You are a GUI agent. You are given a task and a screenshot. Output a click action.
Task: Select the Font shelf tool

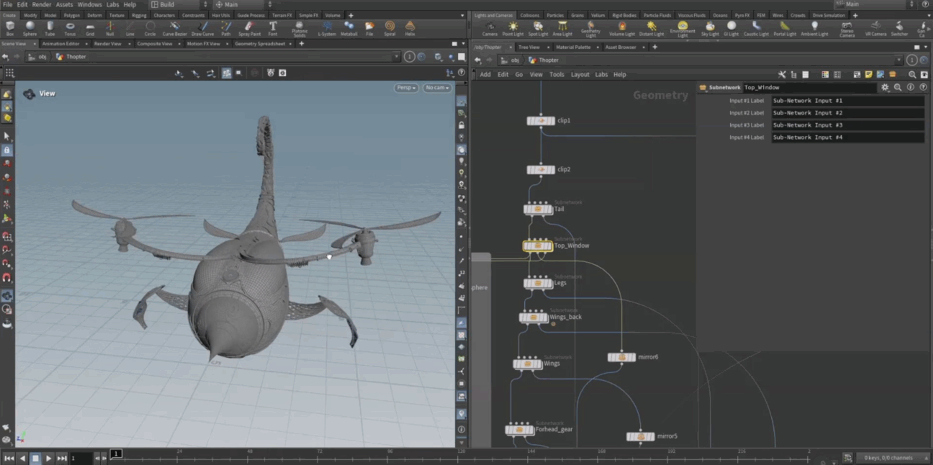272,27
